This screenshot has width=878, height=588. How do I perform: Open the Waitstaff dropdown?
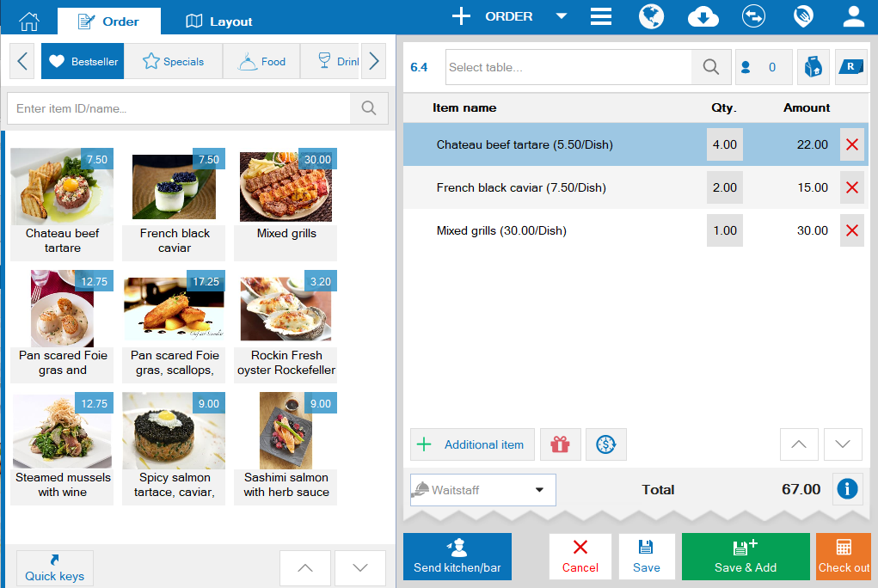click(483, 490)
